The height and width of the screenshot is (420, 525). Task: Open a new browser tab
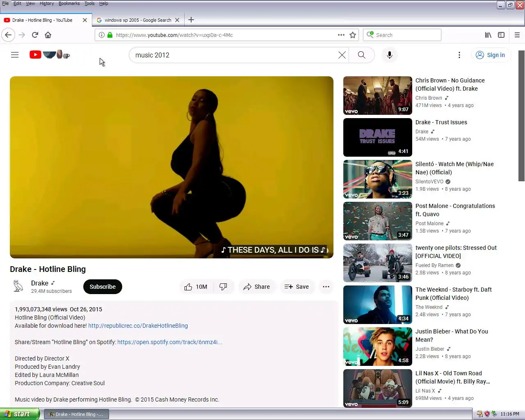tap(191, 20)
